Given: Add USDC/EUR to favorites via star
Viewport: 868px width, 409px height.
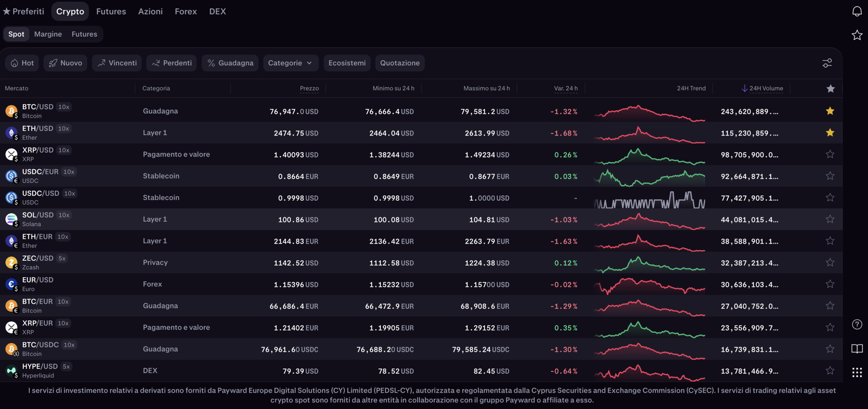Looking at the screenshot, I should tap(830, 176).
